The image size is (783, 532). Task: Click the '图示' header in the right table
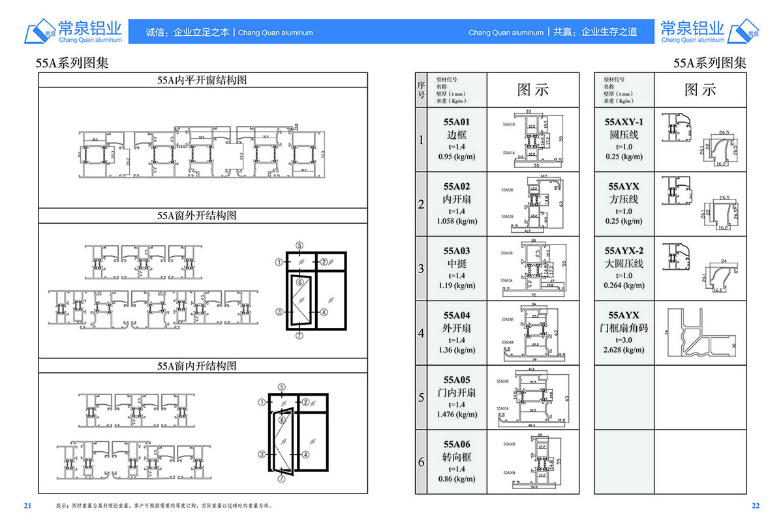click(x=700, y=90)
